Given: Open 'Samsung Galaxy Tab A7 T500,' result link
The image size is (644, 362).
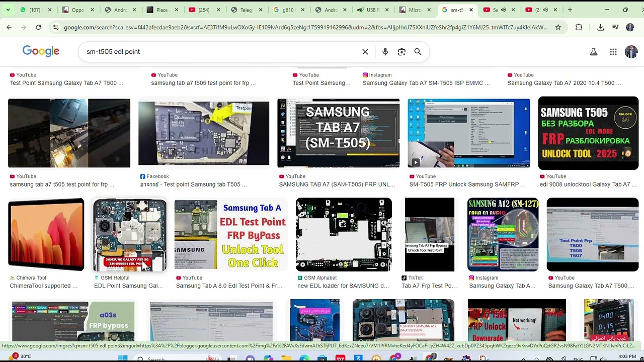Looking at the screenshot, I should [591, 286].
